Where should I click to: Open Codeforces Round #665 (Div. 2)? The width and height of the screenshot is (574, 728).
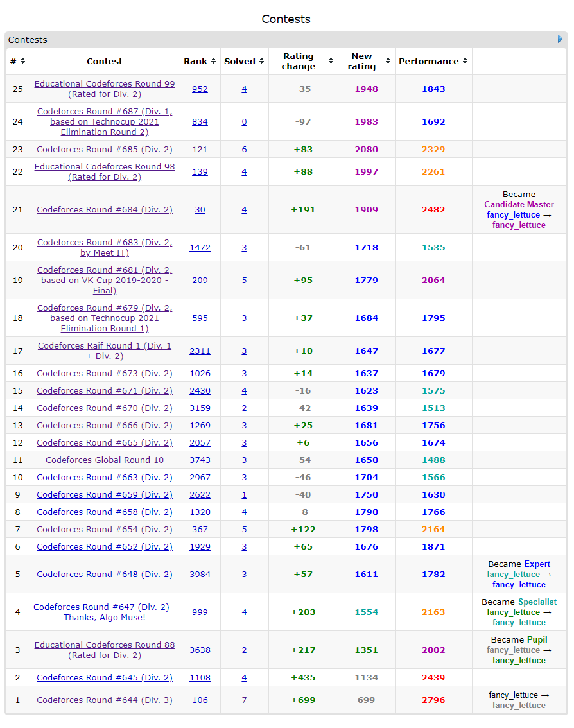105,442
